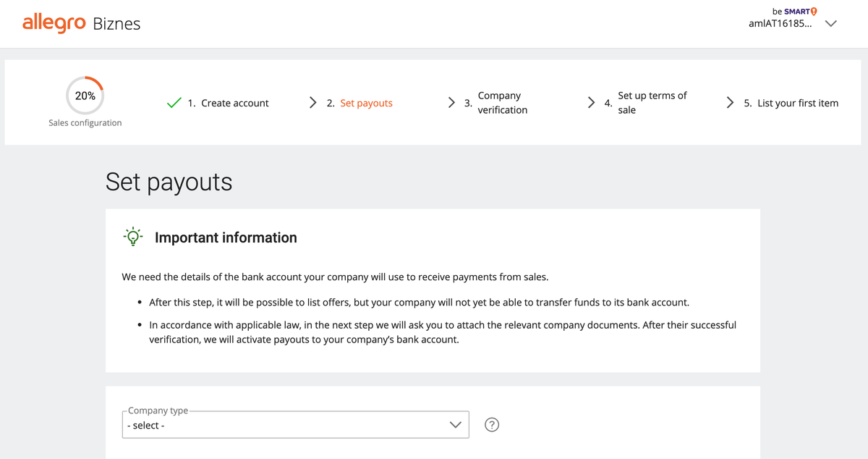The height and width of the screenshot is (459, 868).
Task: Click the Company type dropdown arrow
Action: tap(455, 425)
